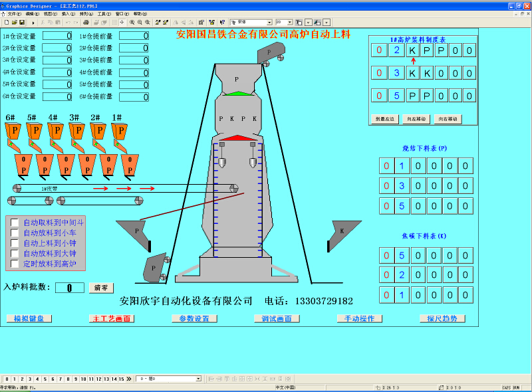Screen dimensions: 532x392
Task: Open the font name dropdown
Action: [269, 23]
